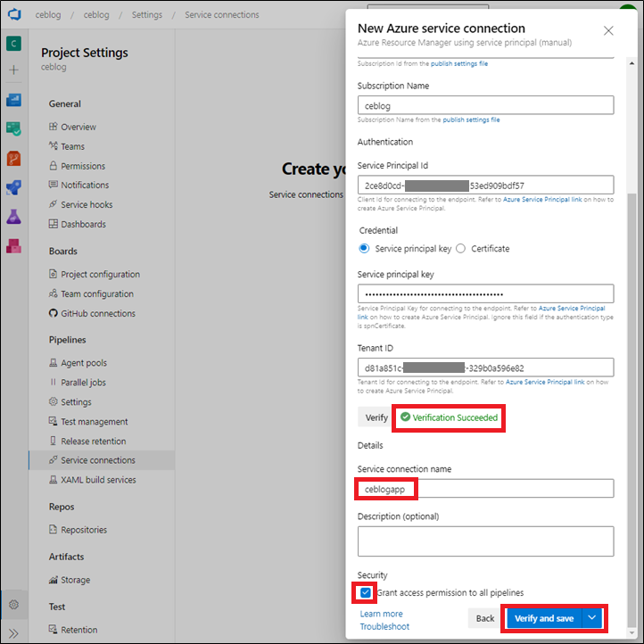Click the Service principal key password field
Viewport: 644px width, 644px height.
[485, 294]
